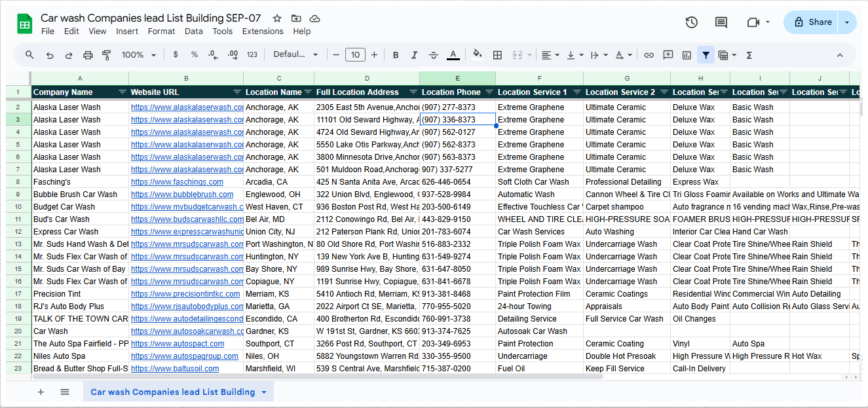Undo the last action
868x408 pixels.
point(50,55)
